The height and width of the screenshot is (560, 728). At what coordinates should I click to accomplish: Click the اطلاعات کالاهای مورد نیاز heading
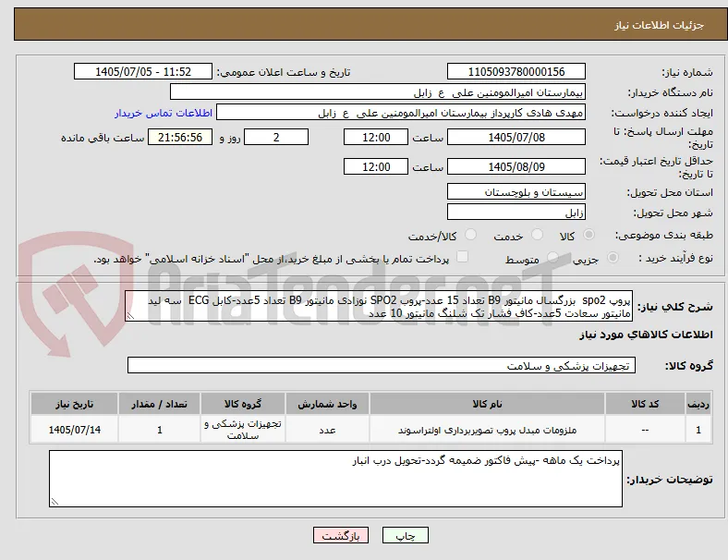pyautogui.click(x=646, y=335)
